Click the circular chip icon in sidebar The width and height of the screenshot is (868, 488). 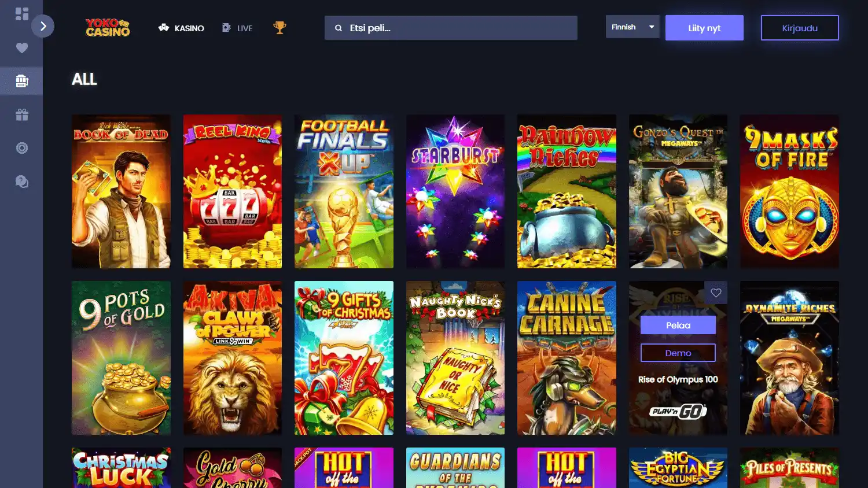point(21,148)
